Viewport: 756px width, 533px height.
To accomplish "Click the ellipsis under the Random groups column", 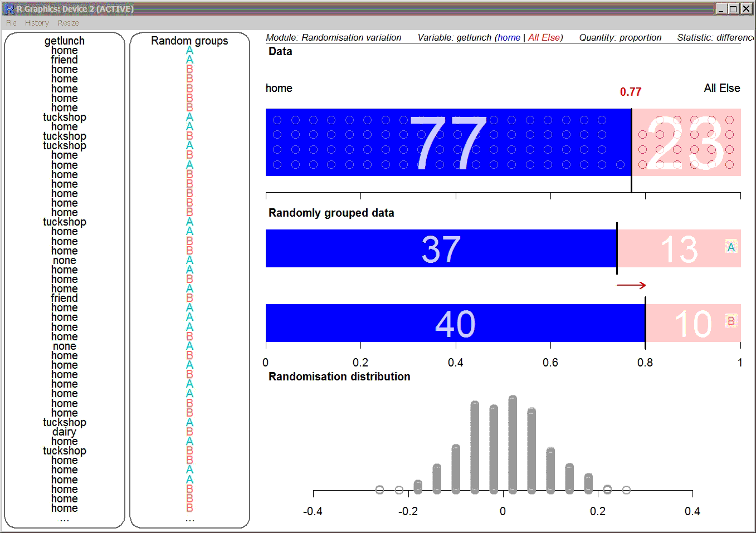I will (x=189, y=519).
